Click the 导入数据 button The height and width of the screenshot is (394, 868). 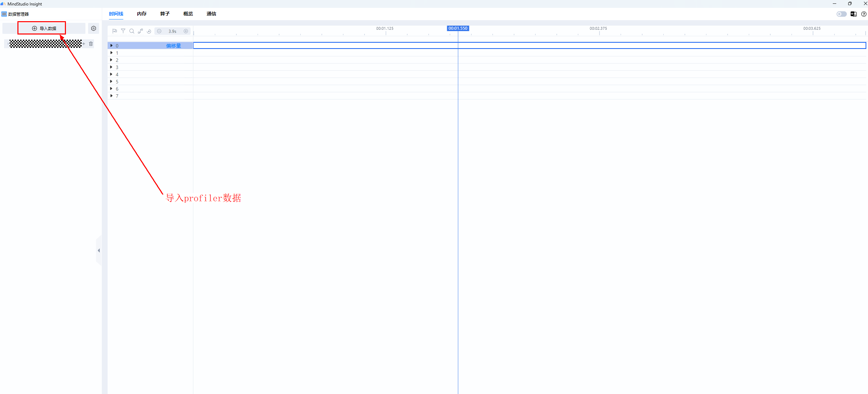click(44, 28)
